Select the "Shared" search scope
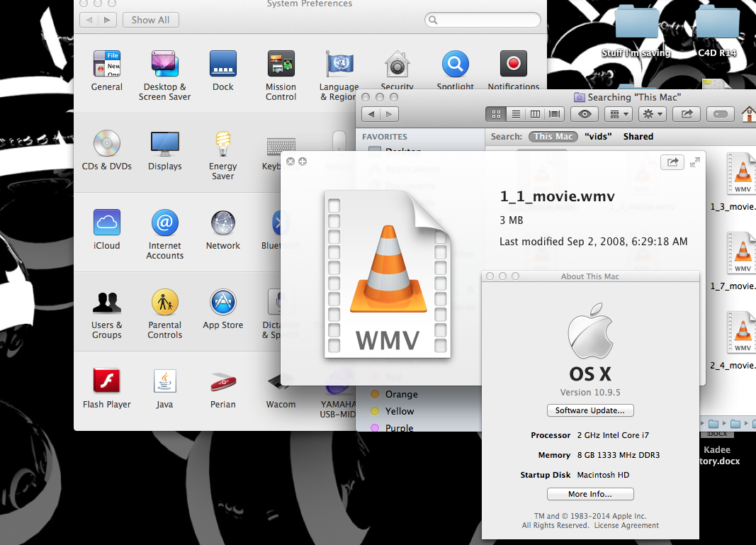 (x=638, y=137)
